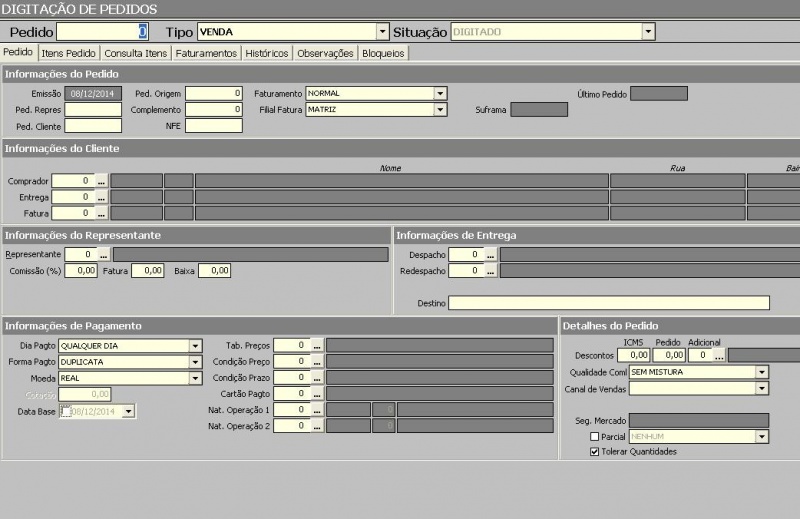This screenshot has width=800, height=519.
Task: Select the Históricos tab
Action: click(267, 53)
